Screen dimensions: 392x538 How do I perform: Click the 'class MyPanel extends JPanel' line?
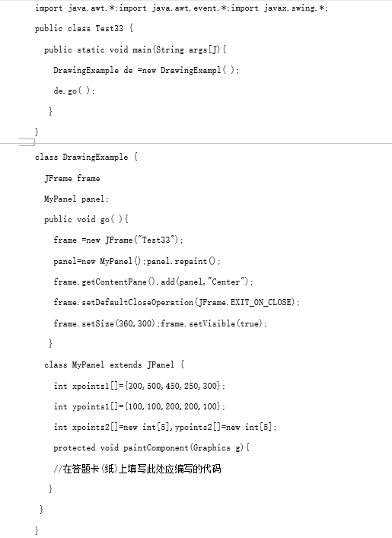coord(114,365)
